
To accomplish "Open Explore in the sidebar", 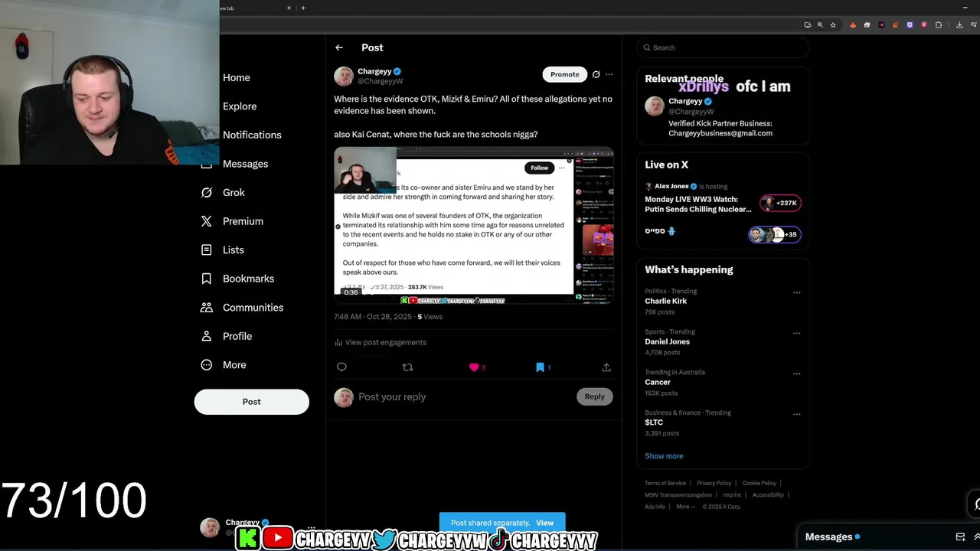I will 240,106.
